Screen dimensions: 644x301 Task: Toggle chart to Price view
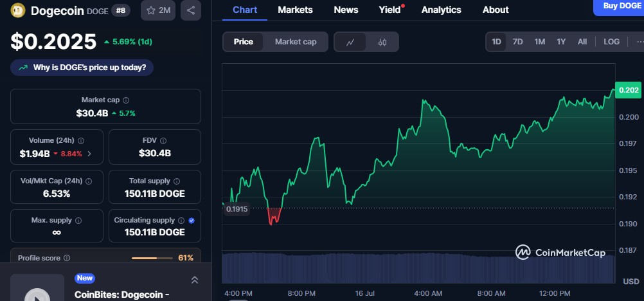click(243, 42)
